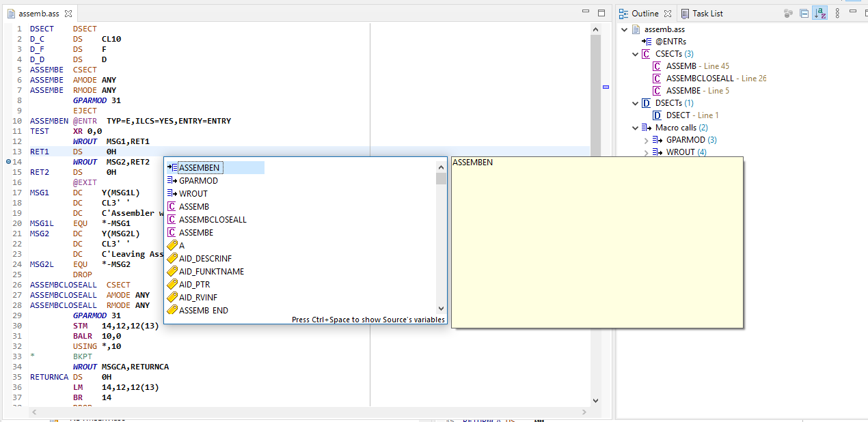Activate the Outline tab
868x422 pixels.
(645, 13)
